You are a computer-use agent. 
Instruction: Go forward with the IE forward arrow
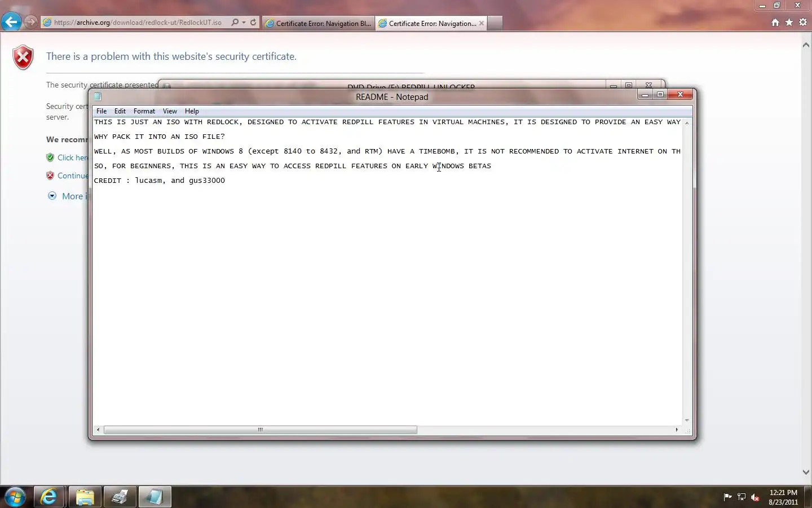31,23
